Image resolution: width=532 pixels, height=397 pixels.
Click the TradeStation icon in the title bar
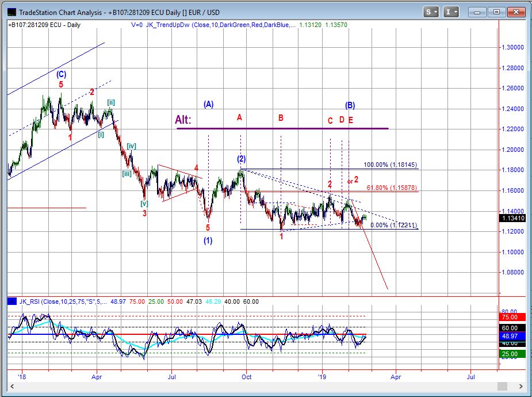[12, 12]
